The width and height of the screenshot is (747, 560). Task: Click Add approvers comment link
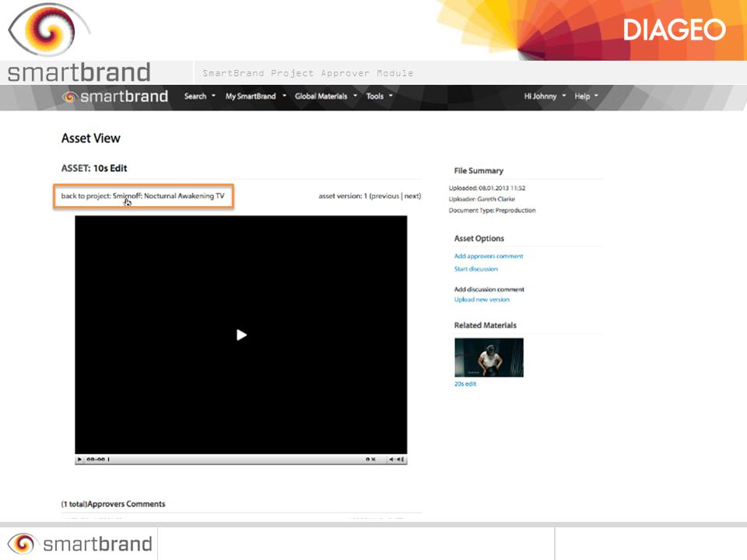[x=489, y=256]
